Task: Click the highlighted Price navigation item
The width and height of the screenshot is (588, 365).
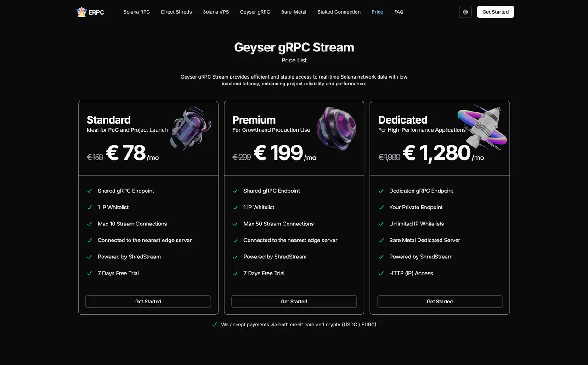Action: pyautogui.click(x=377, y=12)
